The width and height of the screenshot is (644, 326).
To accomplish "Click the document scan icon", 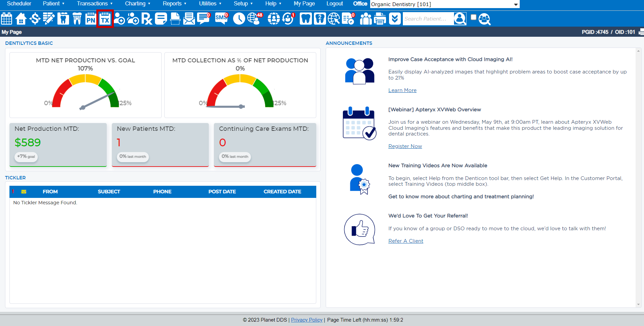I will point(175,19).
